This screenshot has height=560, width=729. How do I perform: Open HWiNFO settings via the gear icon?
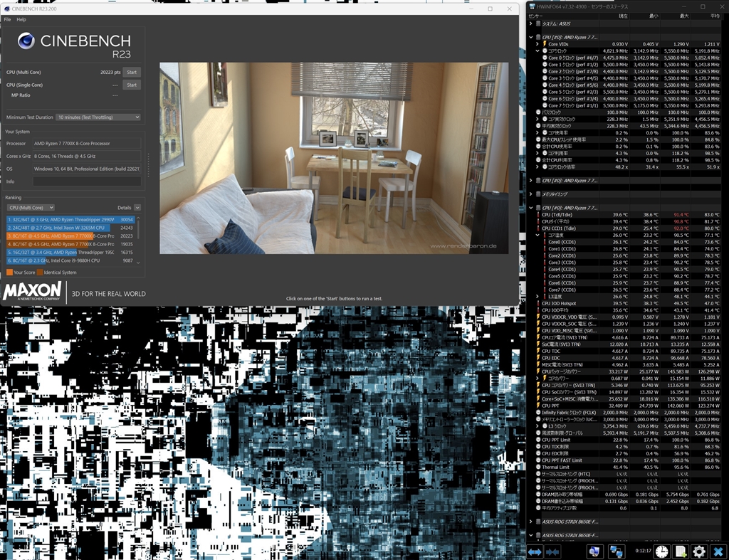click(698, 551)
